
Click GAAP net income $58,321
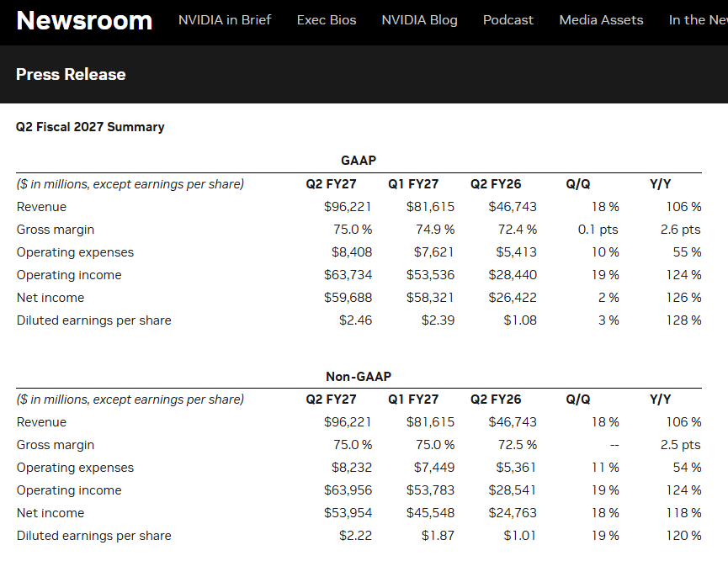point(430,298)
